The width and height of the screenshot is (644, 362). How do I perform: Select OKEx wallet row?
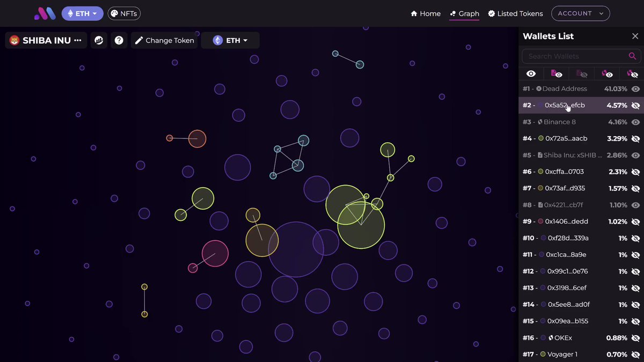tap(581, 338)
